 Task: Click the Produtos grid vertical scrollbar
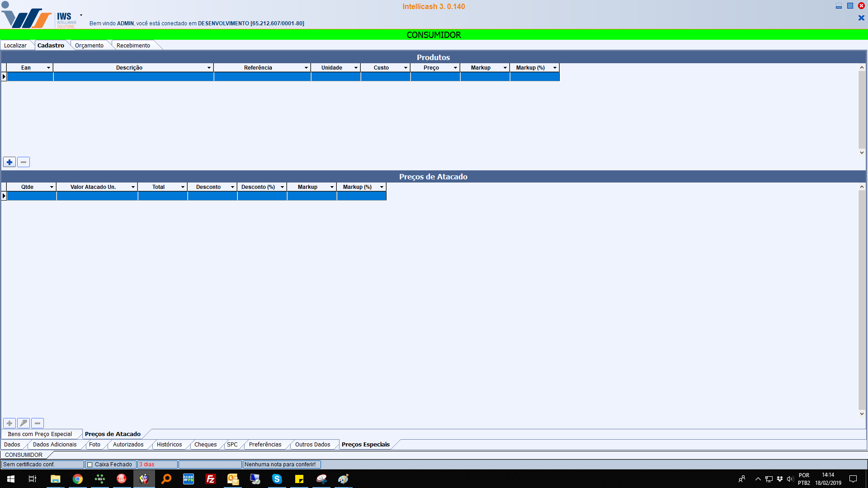pyautogui.click(x=862, y=110)
